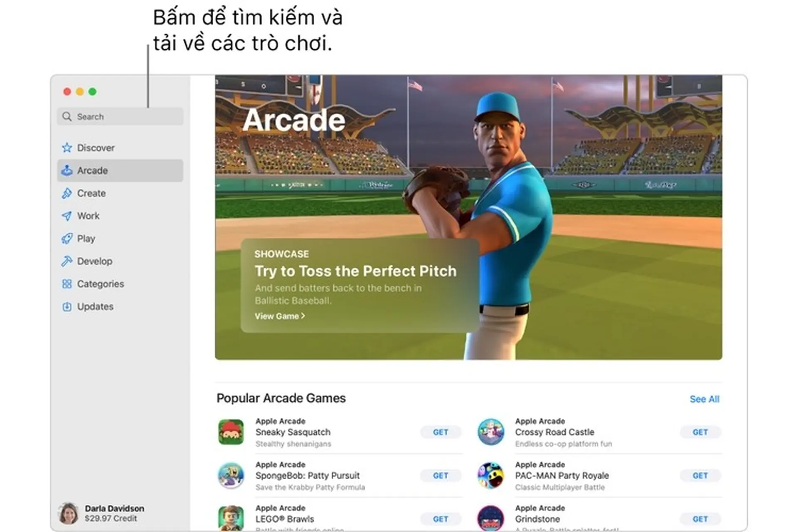Open LEGO Brawls app icon
This screenshot has height=532, width=798.
pos(231,518)
